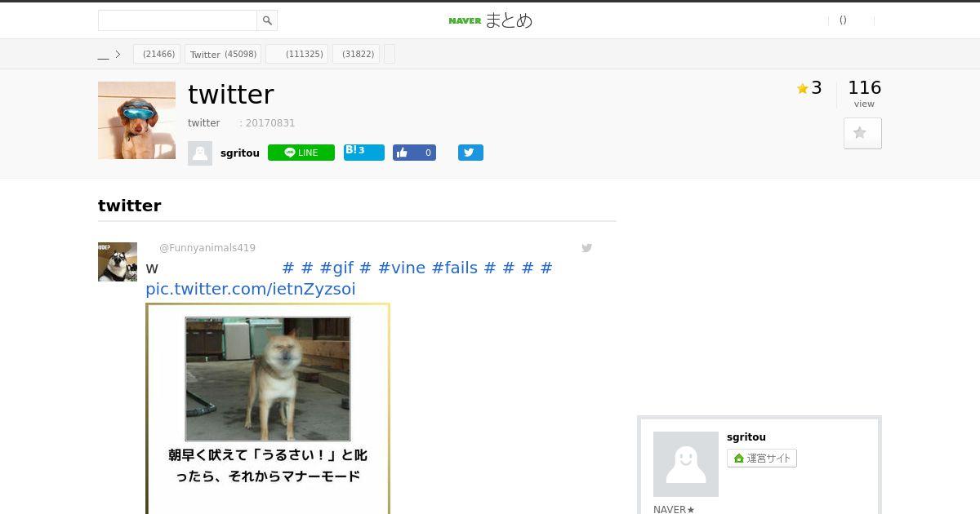Open the #gif hashtag
Image resolution: width=980 pixels, height=514 pixels.
coord(336,268)
